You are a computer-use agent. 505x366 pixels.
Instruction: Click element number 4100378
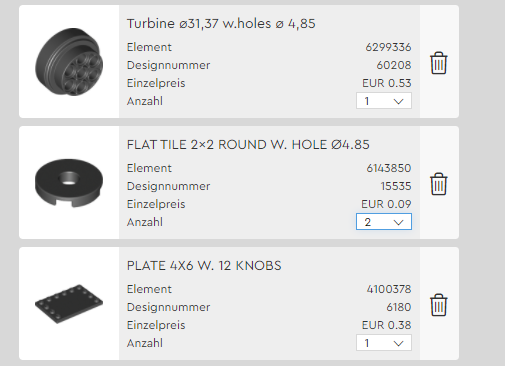(389, 289)
